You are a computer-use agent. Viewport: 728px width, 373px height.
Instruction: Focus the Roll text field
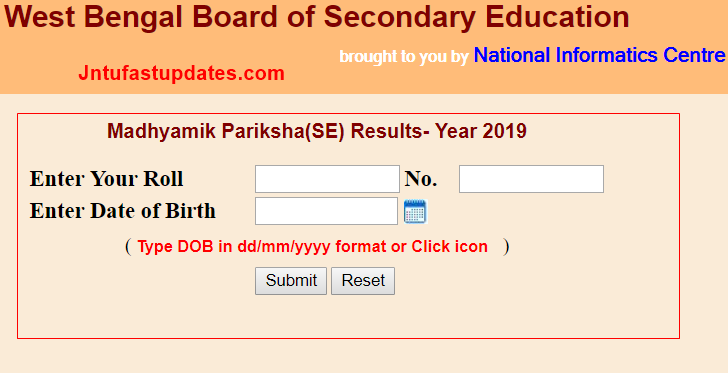[327, 179]
